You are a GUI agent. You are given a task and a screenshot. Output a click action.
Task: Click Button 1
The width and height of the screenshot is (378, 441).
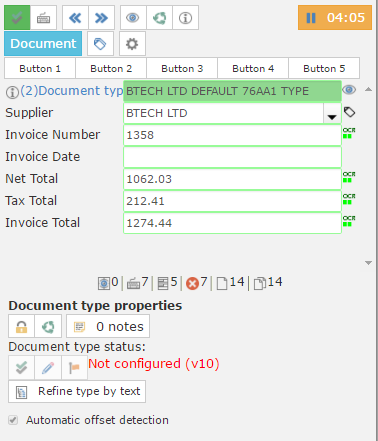pos(40,68)
